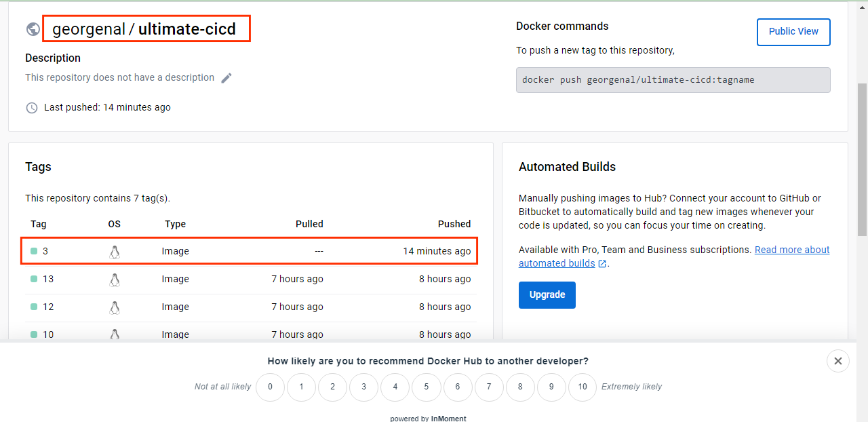The width and height of the screenshot is (868, 422).
Task: Click the powered by InMoment link
Action: pyautogui.click(x=428, y=418)
